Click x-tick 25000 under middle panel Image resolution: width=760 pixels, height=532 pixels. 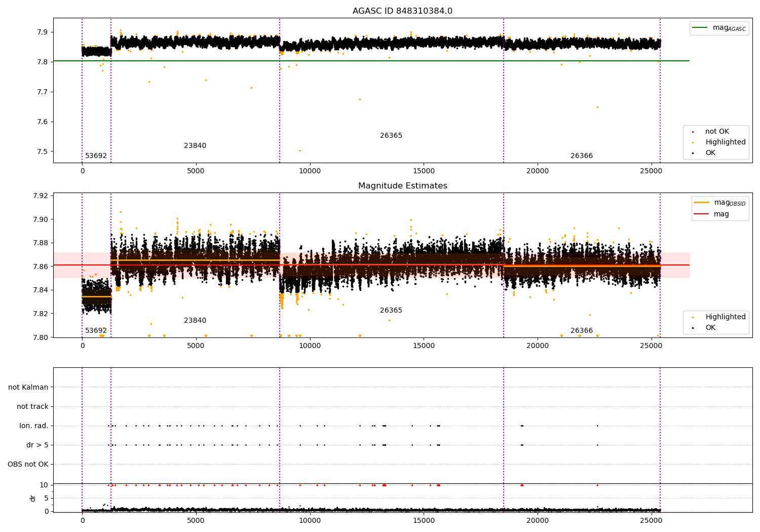pyautogui.click(x=651, y=346)
